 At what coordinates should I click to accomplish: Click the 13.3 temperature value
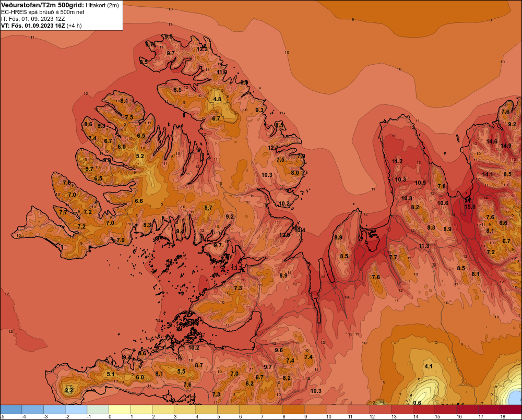pyautogui.click(x=236, y=268)
